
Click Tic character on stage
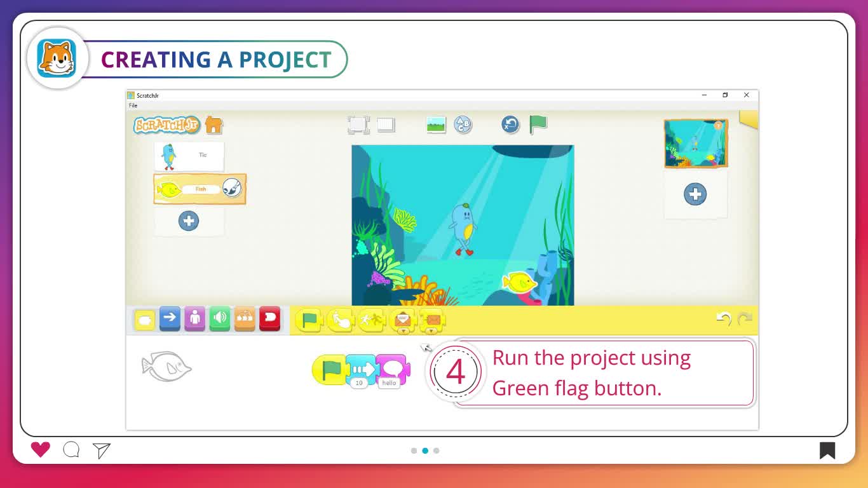[463, 229]
